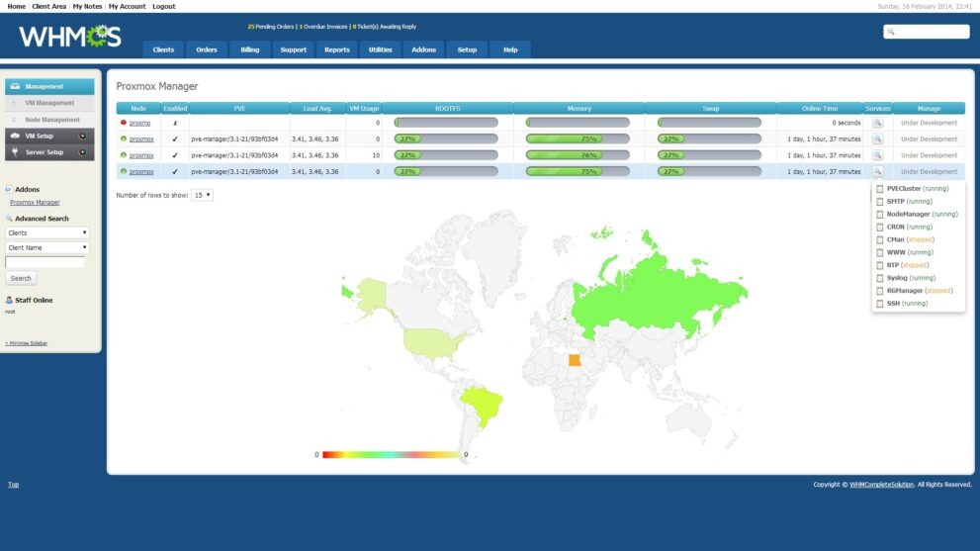Toggle the enabled checkmark in the highlighted proxmox row
The width and height of the screenshot is (980, 551).
tap(175, 171)
